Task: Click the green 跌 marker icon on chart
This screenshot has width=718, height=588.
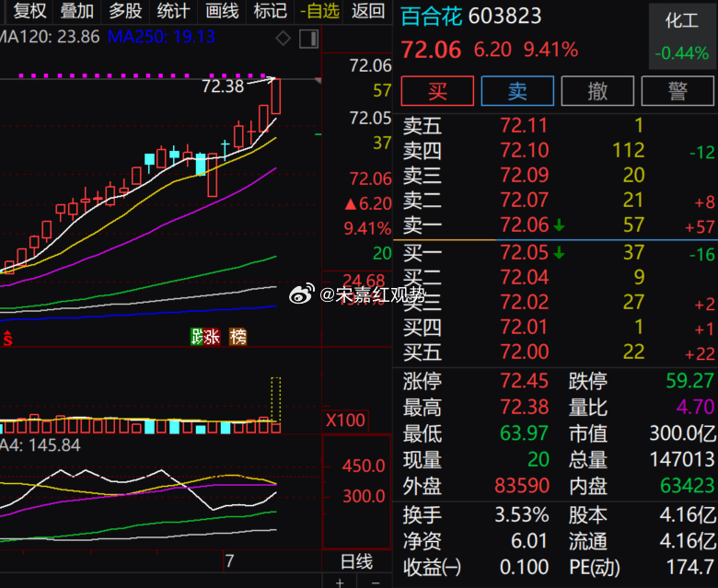Action: [196, 337]
